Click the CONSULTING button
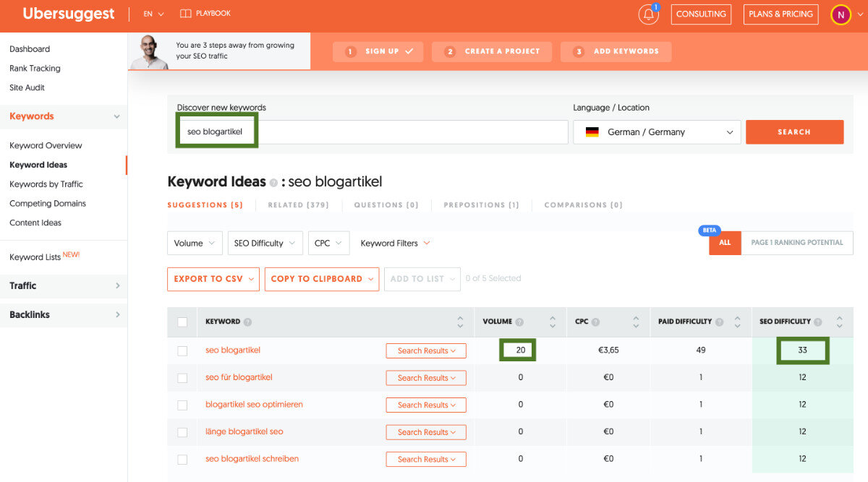The image size is (868, 482). point(701,14)
